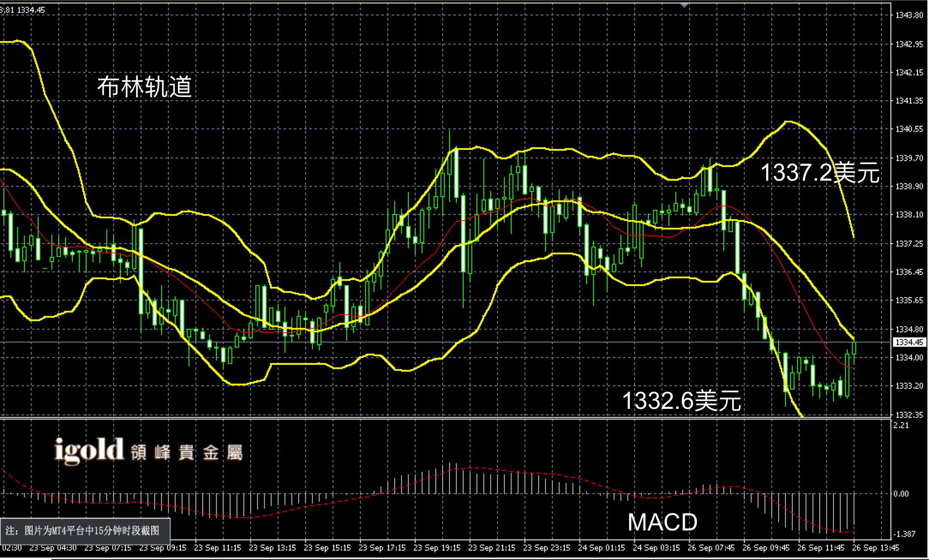Click the -1.387 MACD scale value
The image size is (929, 560).
[903, 534]
